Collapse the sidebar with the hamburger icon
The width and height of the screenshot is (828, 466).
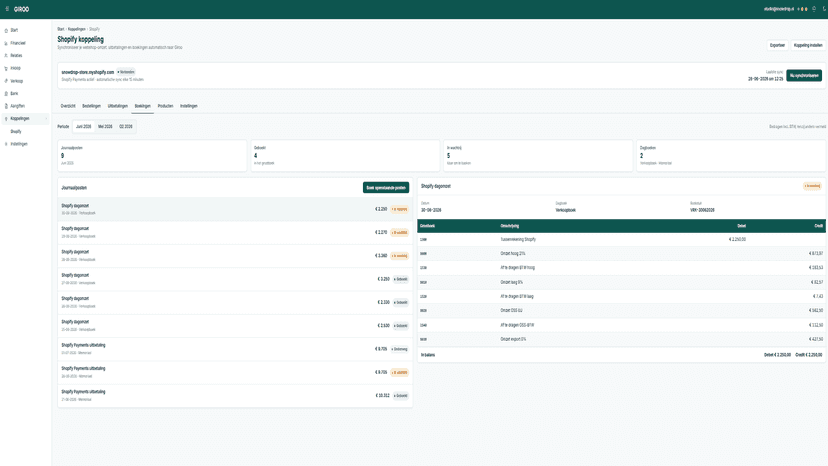[7, 9]
